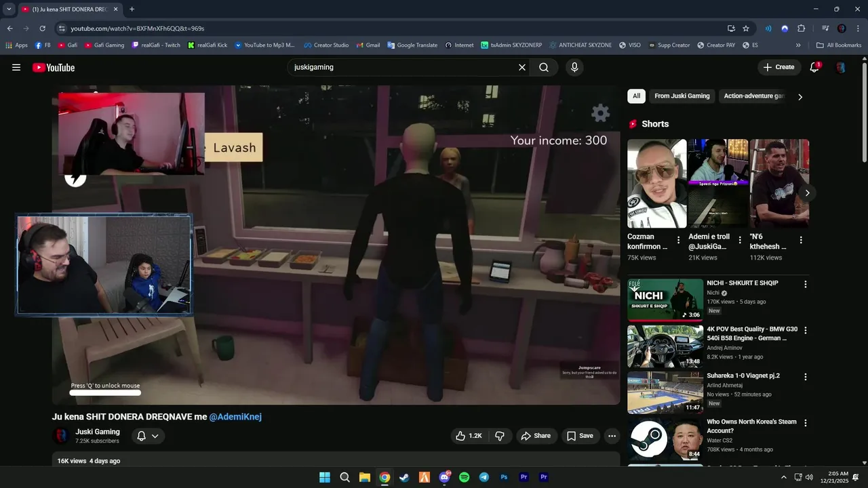Open Discord from the taskbar
Screen dimensions: 868x488
(x=444, y=477)
